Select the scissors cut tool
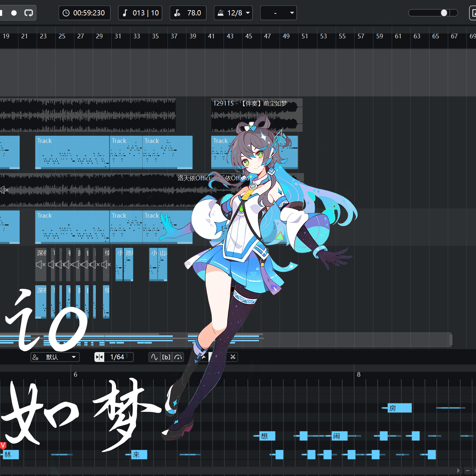This screenshot has height=476, width=476. (x=233, y=357)
